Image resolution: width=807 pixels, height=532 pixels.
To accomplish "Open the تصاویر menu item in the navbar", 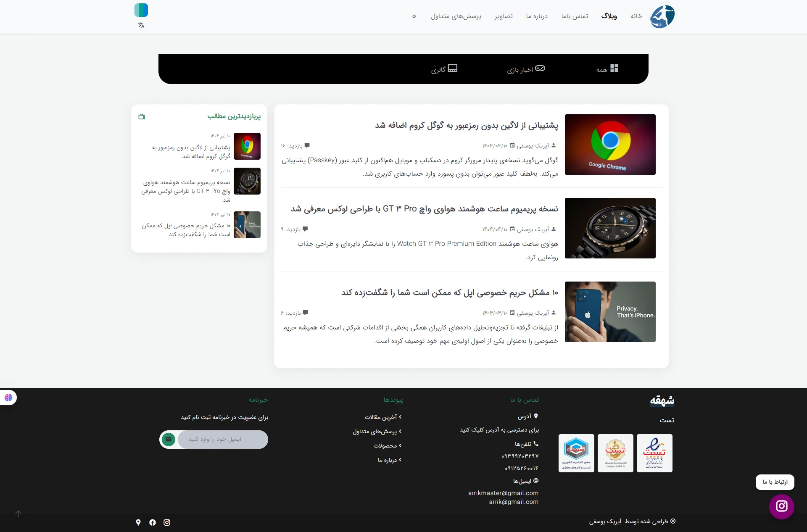I will (504, 16).
